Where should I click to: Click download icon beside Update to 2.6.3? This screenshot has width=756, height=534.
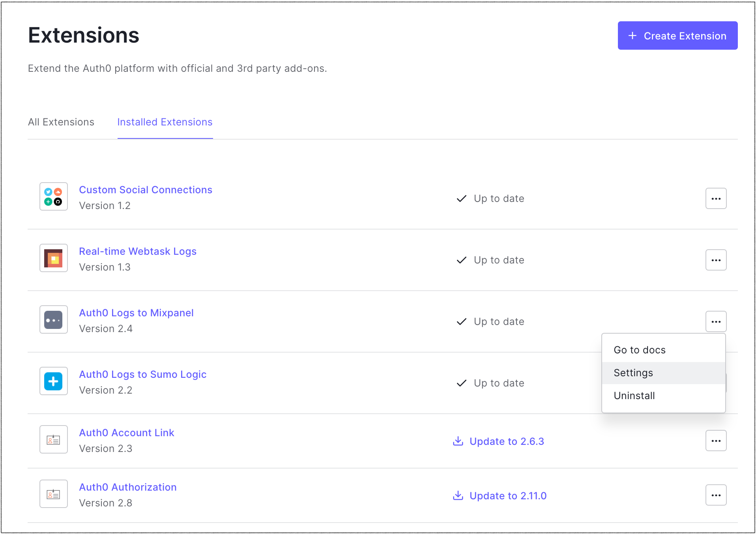[x=458, y=441]
